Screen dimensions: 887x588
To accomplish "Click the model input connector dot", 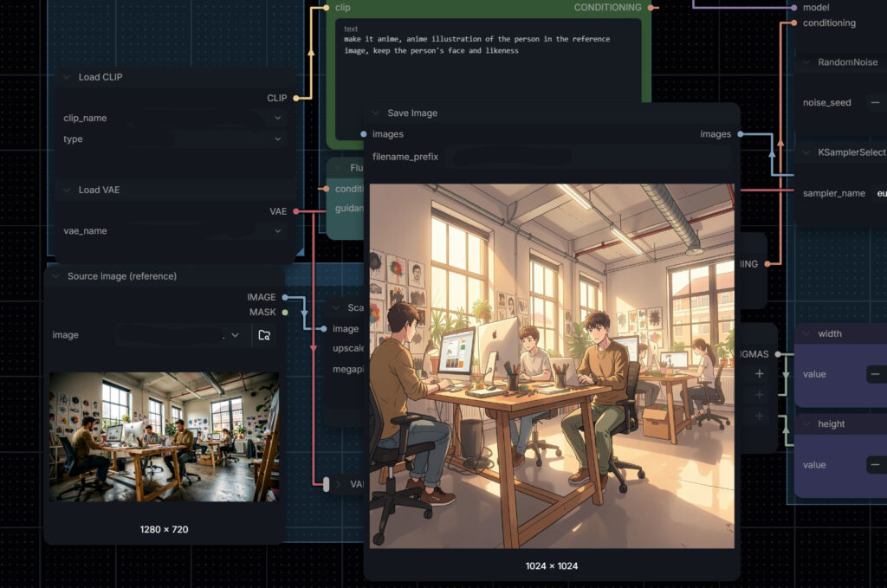I will click(794, 7).
